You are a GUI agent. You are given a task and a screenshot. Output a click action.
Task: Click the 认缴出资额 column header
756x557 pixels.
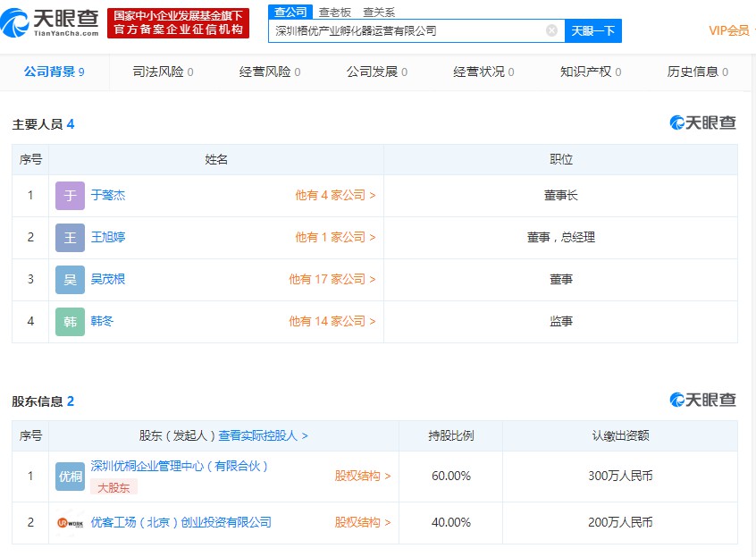coord(620,436)
